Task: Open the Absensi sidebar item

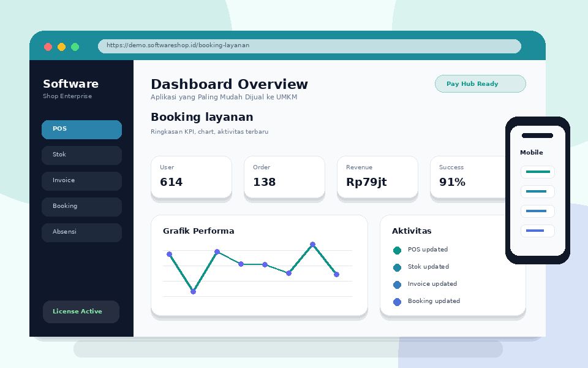Action: click(x=81, y=232)
